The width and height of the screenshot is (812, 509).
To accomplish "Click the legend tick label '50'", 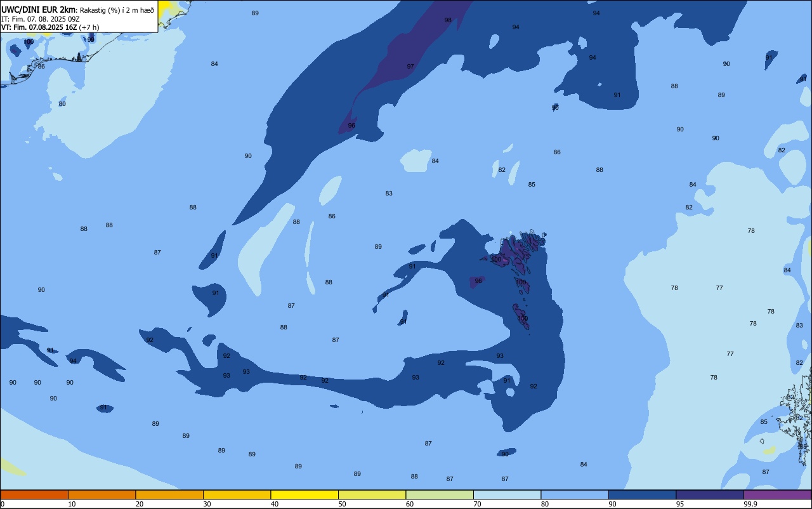I will click(x=343, y=504).
